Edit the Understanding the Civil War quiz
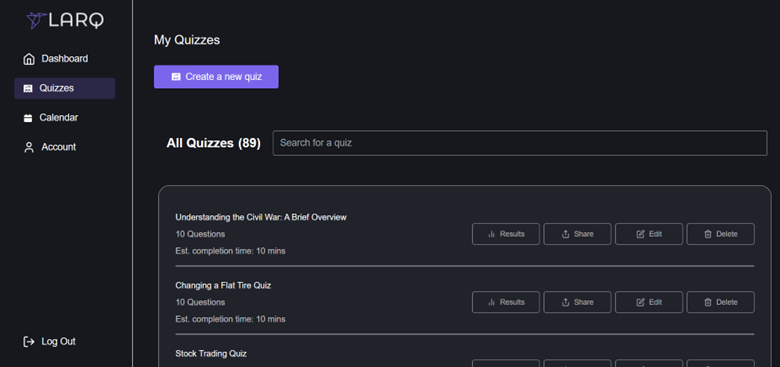 point(649,234)
